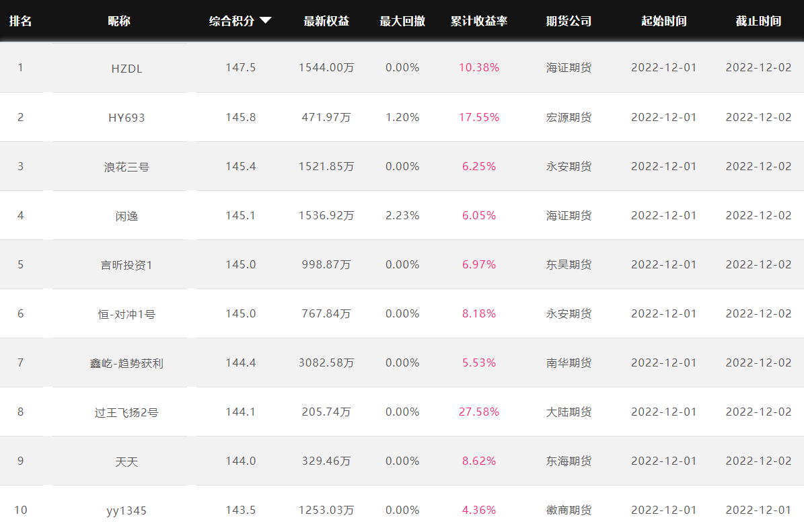
Task: Click cumulative return 6.25%
Action: (x=479, y=167)
